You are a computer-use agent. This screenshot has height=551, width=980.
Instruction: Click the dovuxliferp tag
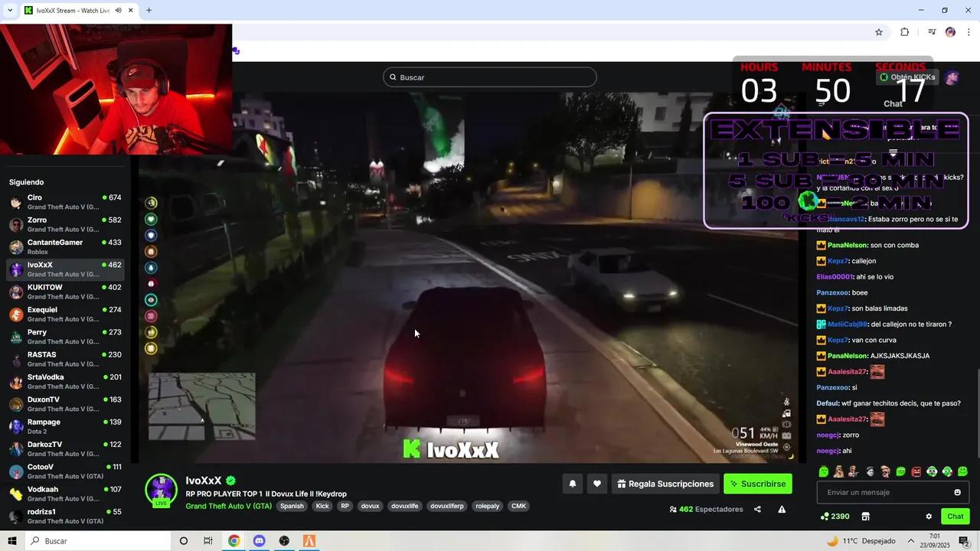point(447,506)
